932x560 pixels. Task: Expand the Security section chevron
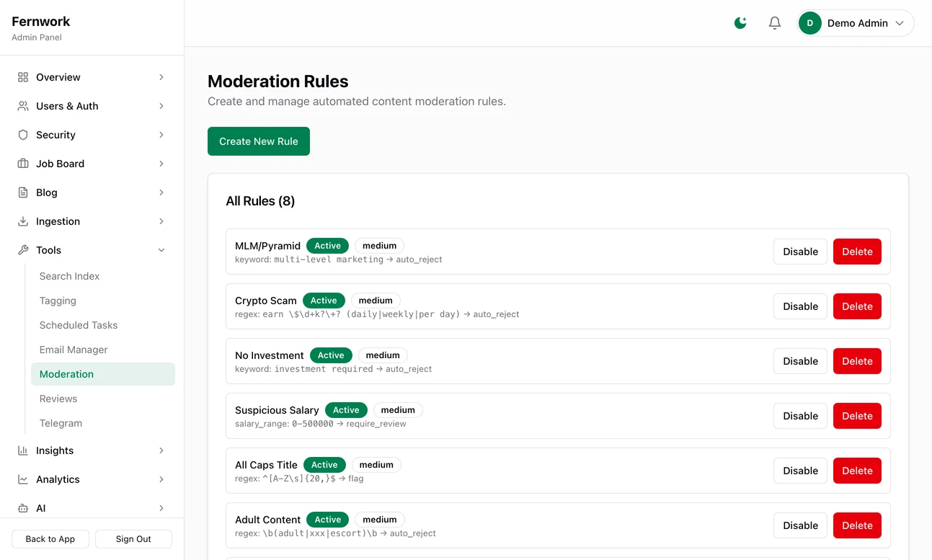click(x=161, y=135)
